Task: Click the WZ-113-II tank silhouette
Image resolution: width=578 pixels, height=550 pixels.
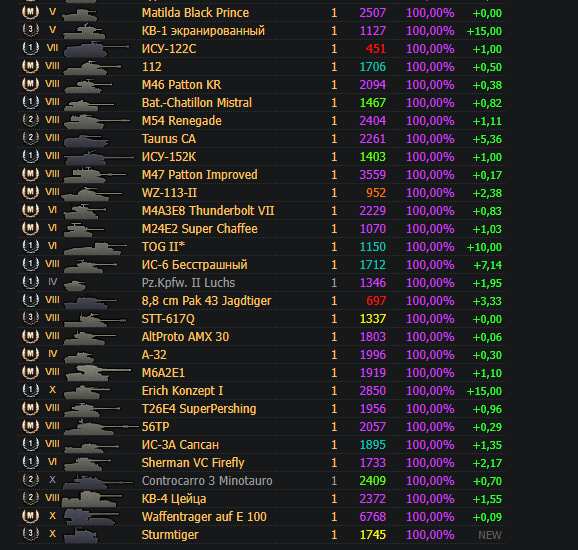Action: (x=92, y=194)
